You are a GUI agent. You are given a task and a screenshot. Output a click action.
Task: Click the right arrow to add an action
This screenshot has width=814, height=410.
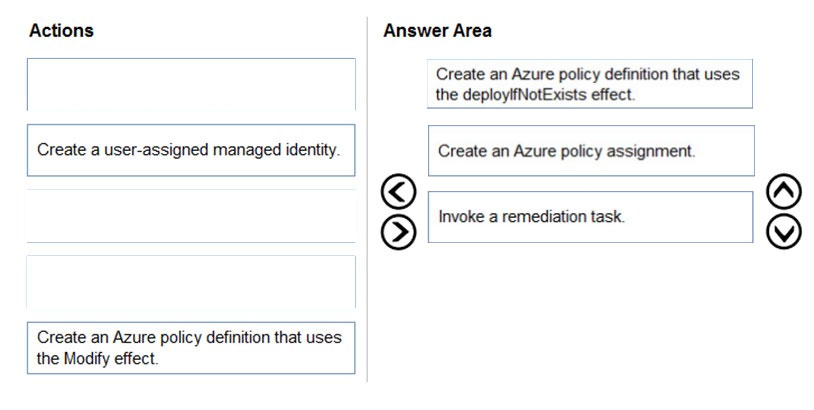tap(399, 231)
